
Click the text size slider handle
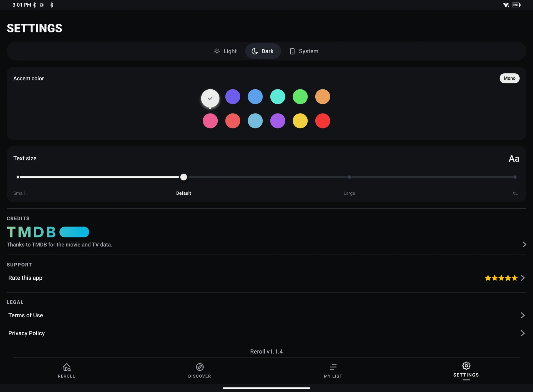(x=183, y=177)
